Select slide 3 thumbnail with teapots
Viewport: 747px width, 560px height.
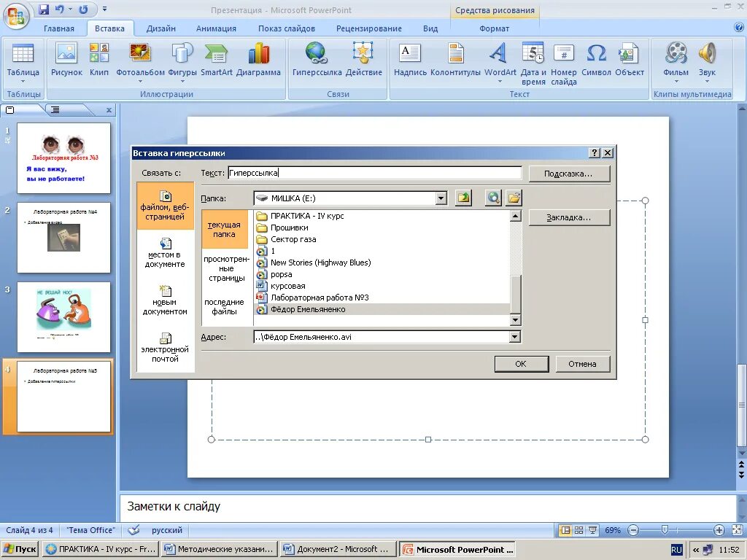coord(64,317)
